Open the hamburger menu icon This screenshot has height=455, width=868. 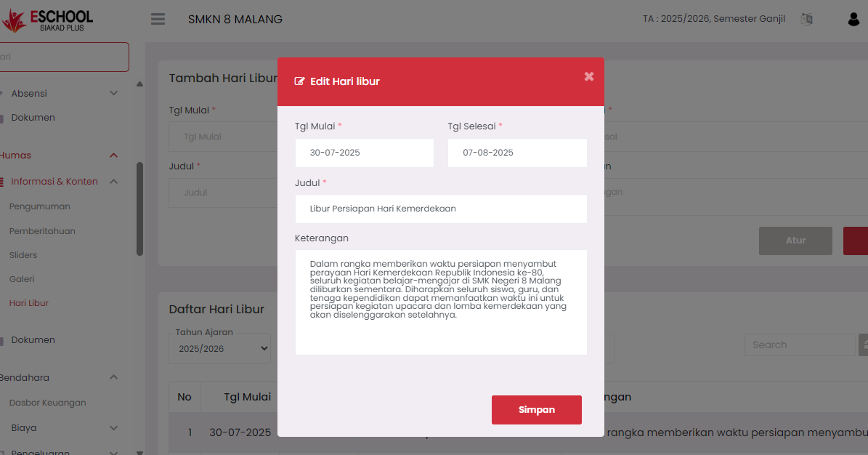[158, 19]
